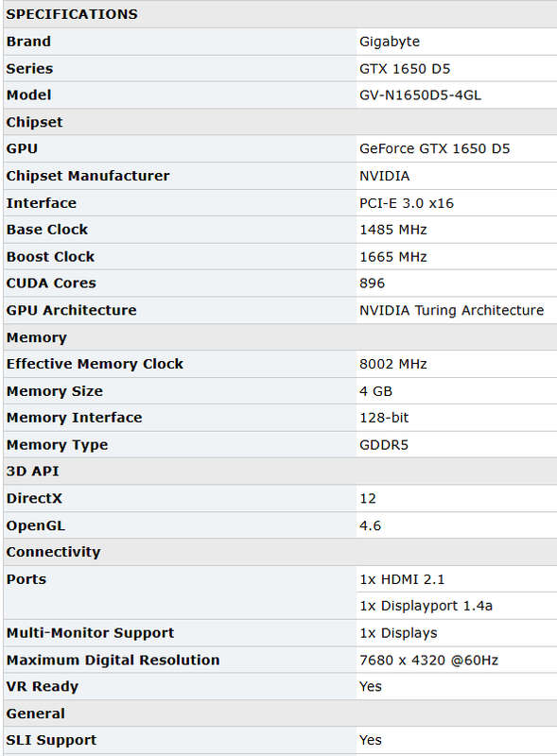Select the 128-bit value
This screenshot has height=756, width=557.
[x=384, y=418]
